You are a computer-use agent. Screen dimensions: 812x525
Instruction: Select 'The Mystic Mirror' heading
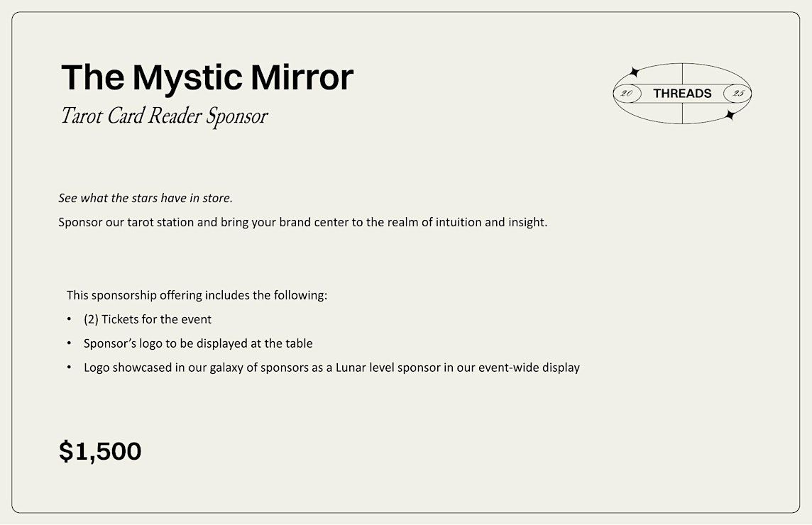pyautogui.click(x=207, y=77)
